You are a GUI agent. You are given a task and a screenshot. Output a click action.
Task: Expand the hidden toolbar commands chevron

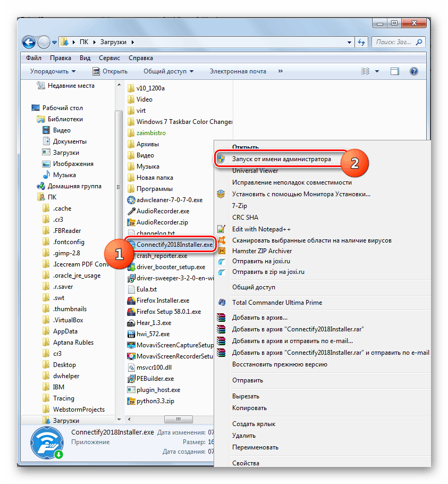(x=280, y=71)
